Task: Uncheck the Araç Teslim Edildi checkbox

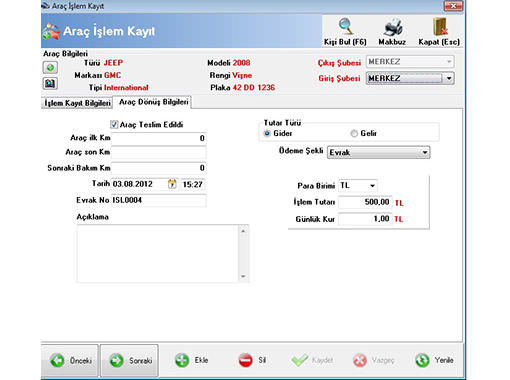Action: (114, 125)
